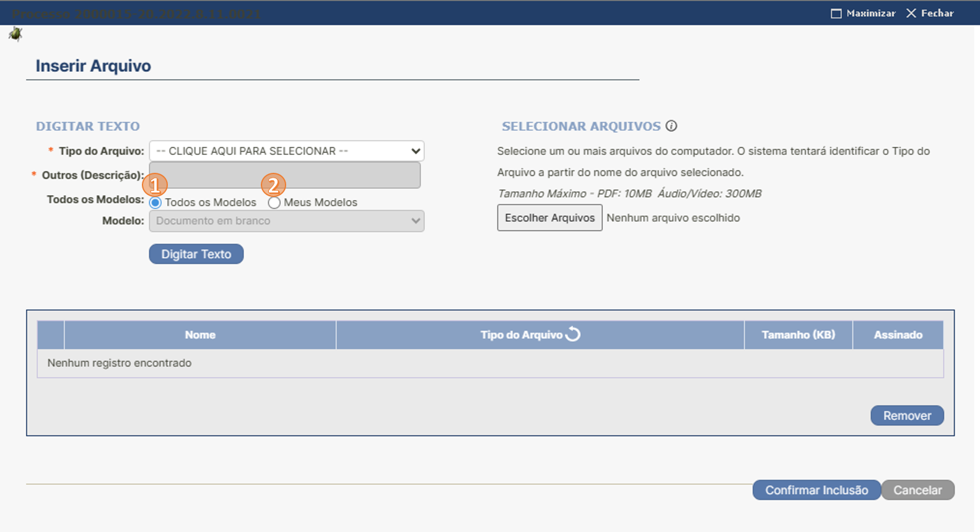Maximize the window using Maximizar
Image resolution: width=980 pixels, height=532 pixels.
click(863, 13)
